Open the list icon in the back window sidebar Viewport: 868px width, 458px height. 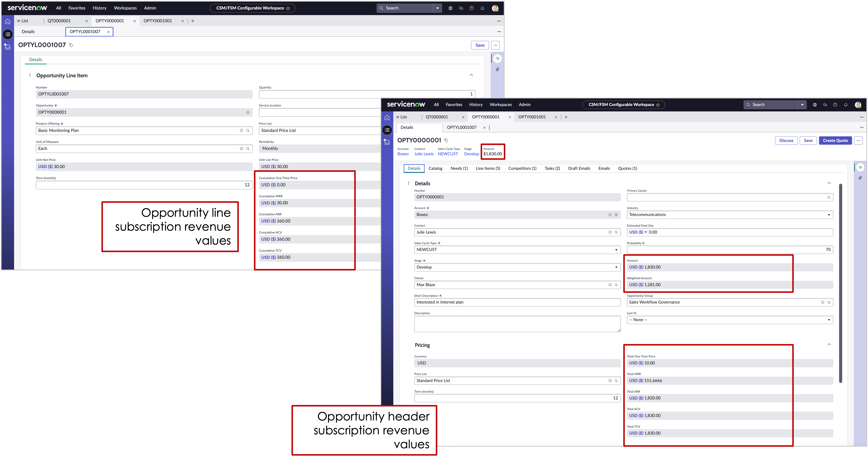pyautogui.click(x=8, y=34)
